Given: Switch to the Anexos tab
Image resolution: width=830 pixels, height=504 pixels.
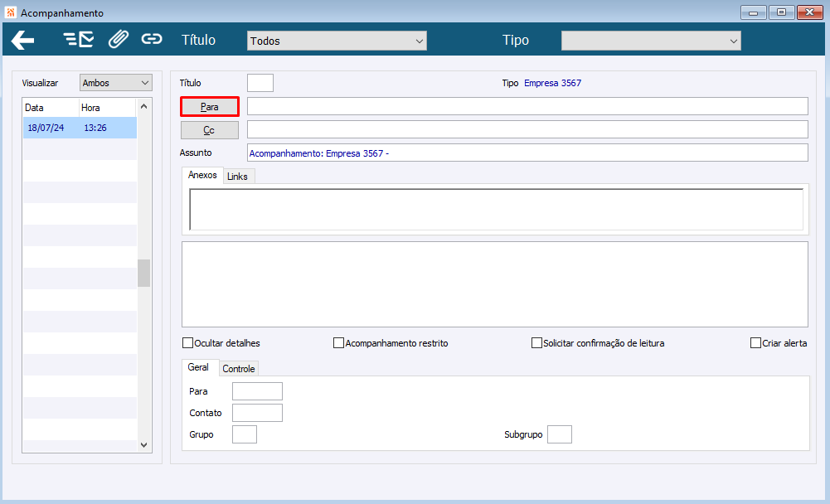Looking at the screenshot, I should pos(202,175).
